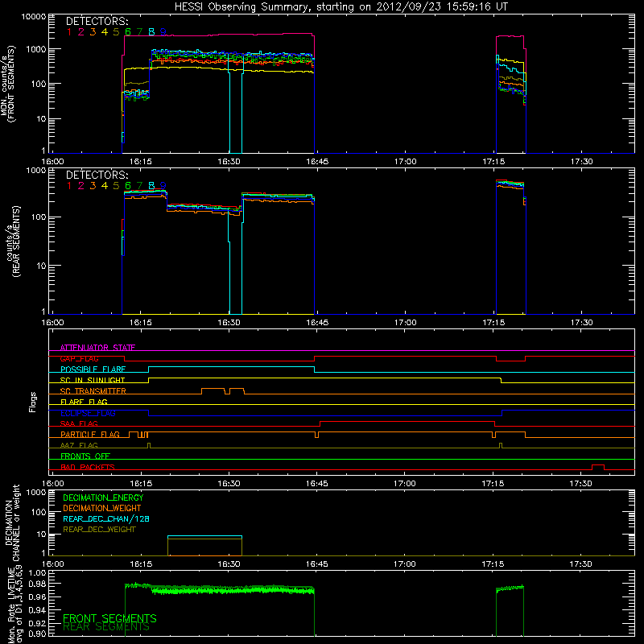Click detector number 1 in rear segments legend
The image size is (644, 644).
(69, 186)
